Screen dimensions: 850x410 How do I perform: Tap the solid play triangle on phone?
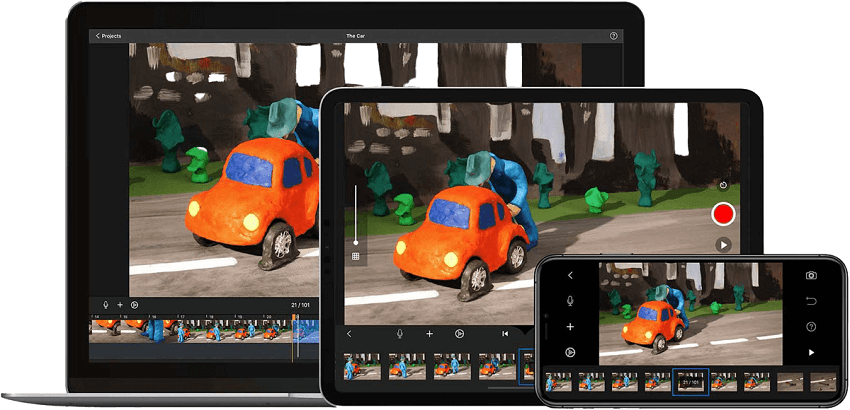[x=811, y=353]
